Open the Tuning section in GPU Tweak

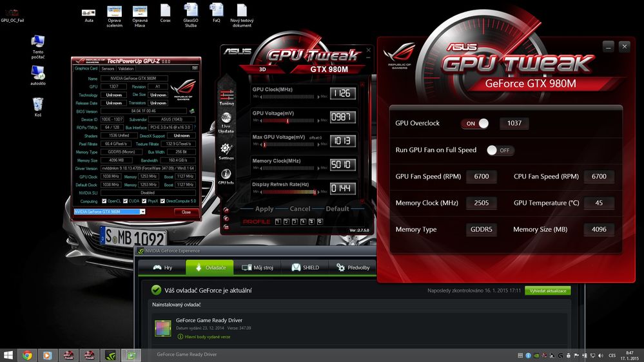point(226,98)
